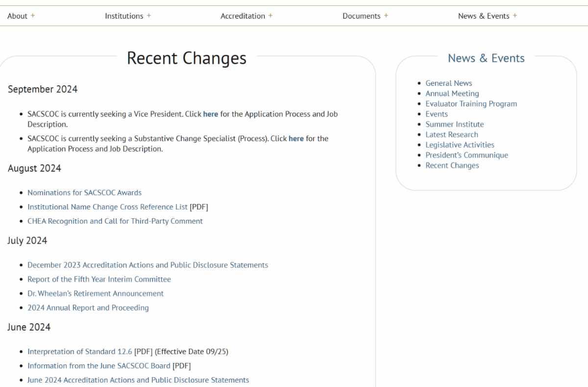Viewport: 588px width, 387px height.
Task: Click the News & Events sidebar heading
Action: (x=486, y=58)
